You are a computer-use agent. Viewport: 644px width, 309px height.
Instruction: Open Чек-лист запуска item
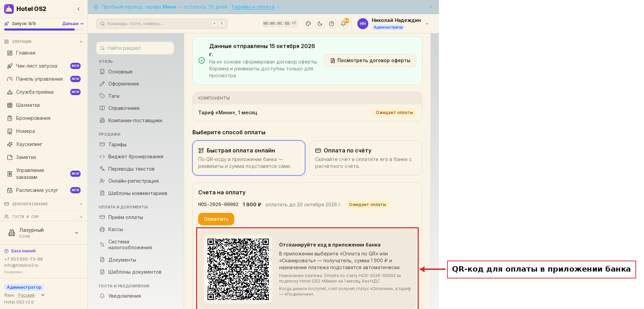tap(44, 66)
